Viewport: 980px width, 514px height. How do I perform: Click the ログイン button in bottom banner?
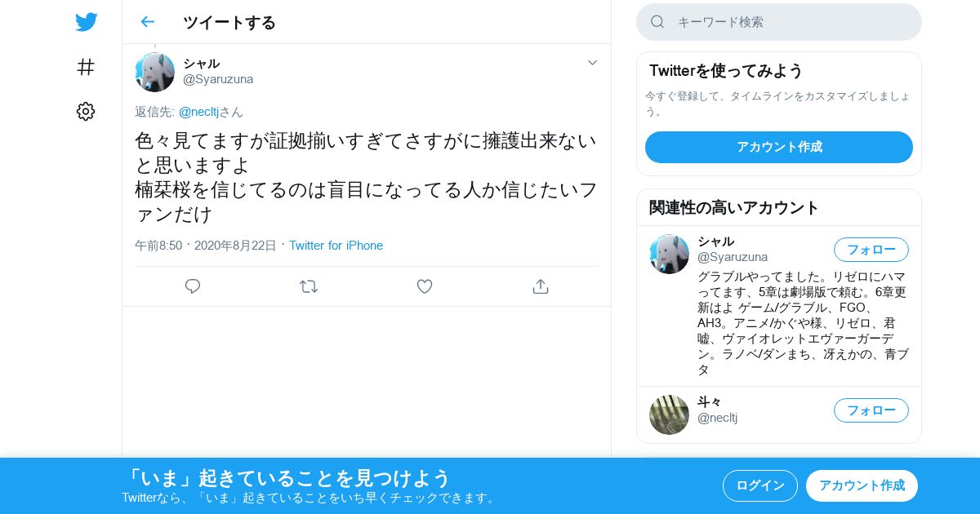[760, 485]
